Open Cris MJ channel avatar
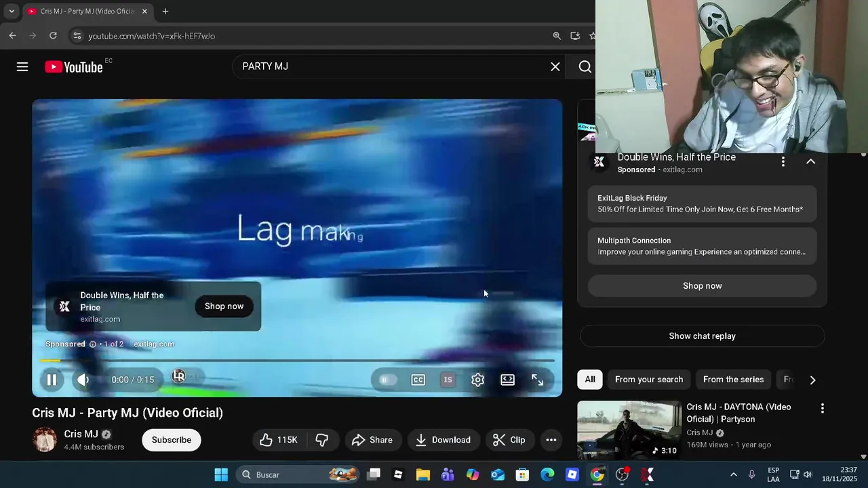Viewport: 868px width, 488px height. 45,440
